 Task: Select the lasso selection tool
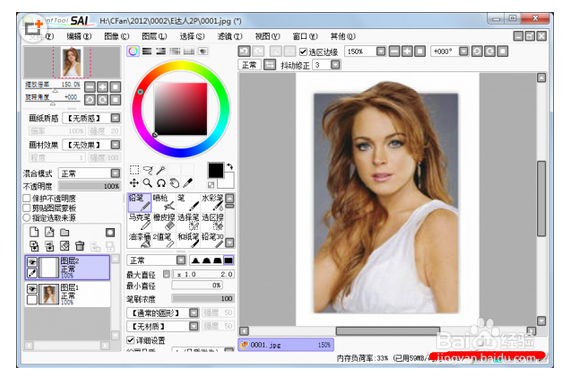point(148,170)
